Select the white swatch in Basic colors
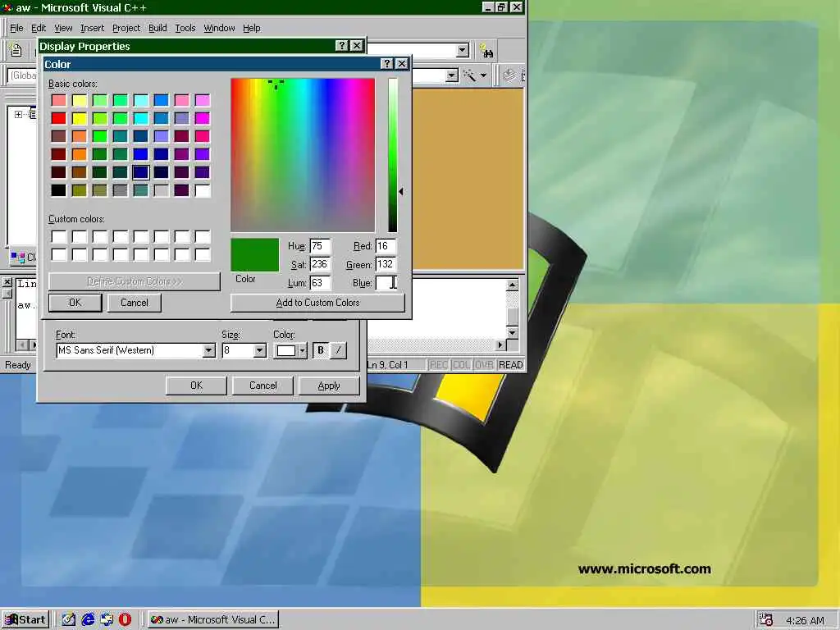Viewport: 840px width, 630px height. 203,190
